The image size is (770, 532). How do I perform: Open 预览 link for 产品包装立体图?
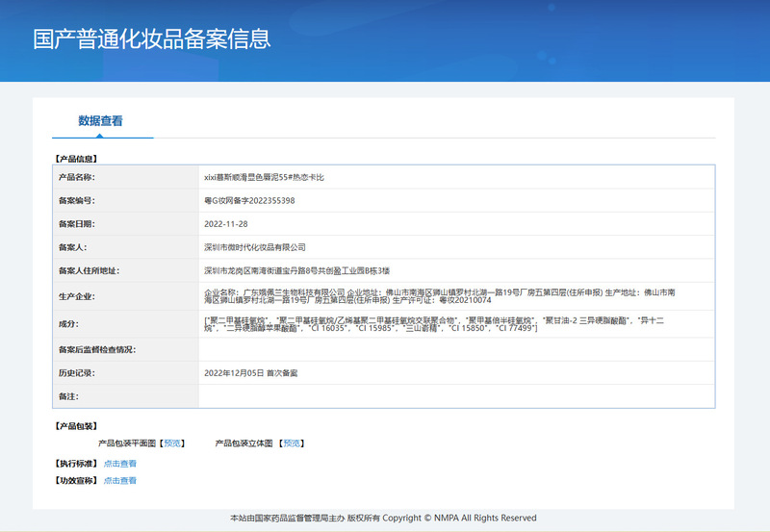pyautogui.click(x=292, y=443)
